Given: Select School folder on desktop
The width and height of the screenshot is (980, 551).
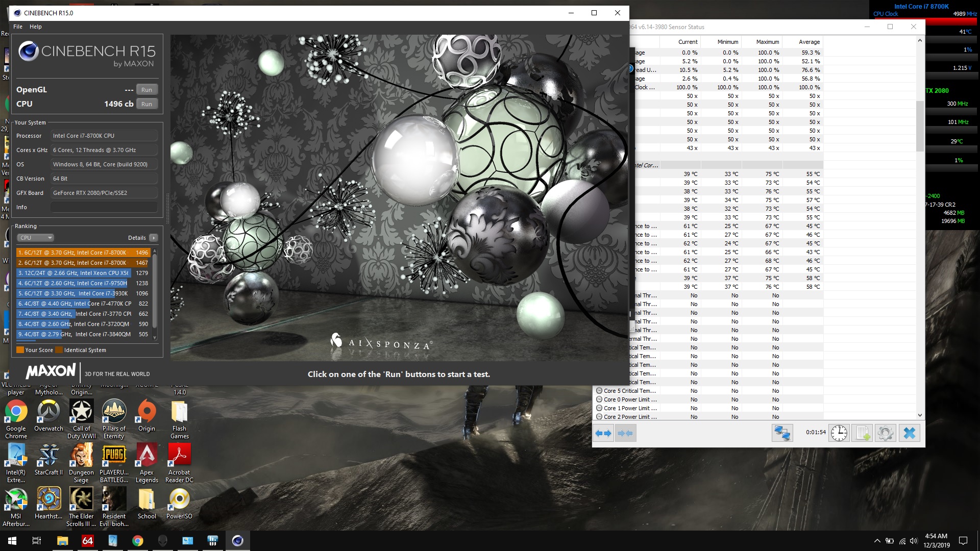Looking at the screenshot, I should 146,504.
